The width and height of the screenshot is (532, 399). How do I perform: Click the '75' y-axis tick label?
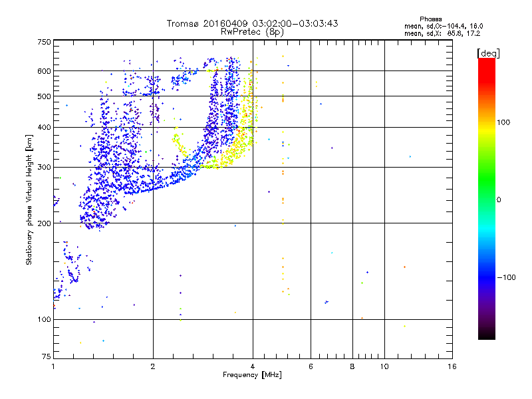[x=47, y=356]
